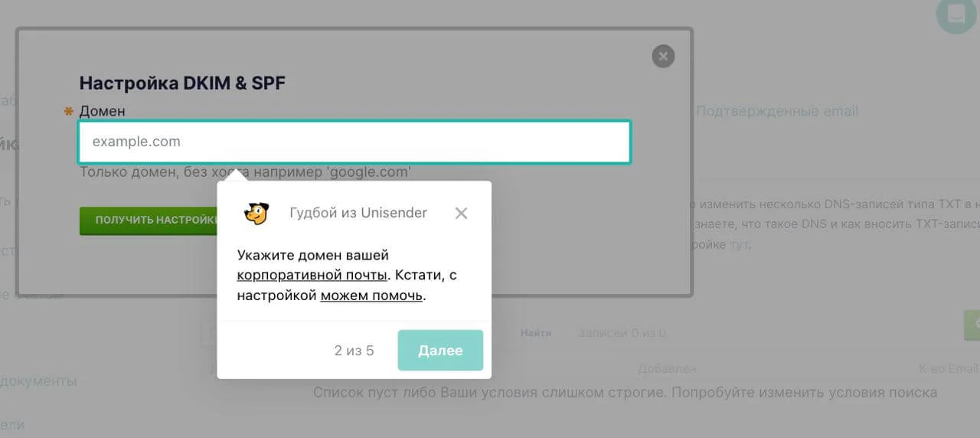The height and width of the screenshot is (438, 980).
Task: Open the корпоративной почты link
Action: pos(312,275)
